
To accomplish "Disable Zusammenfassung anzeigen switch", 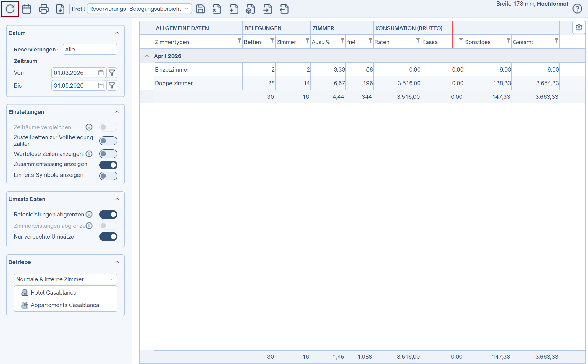I will coord(108,165).
